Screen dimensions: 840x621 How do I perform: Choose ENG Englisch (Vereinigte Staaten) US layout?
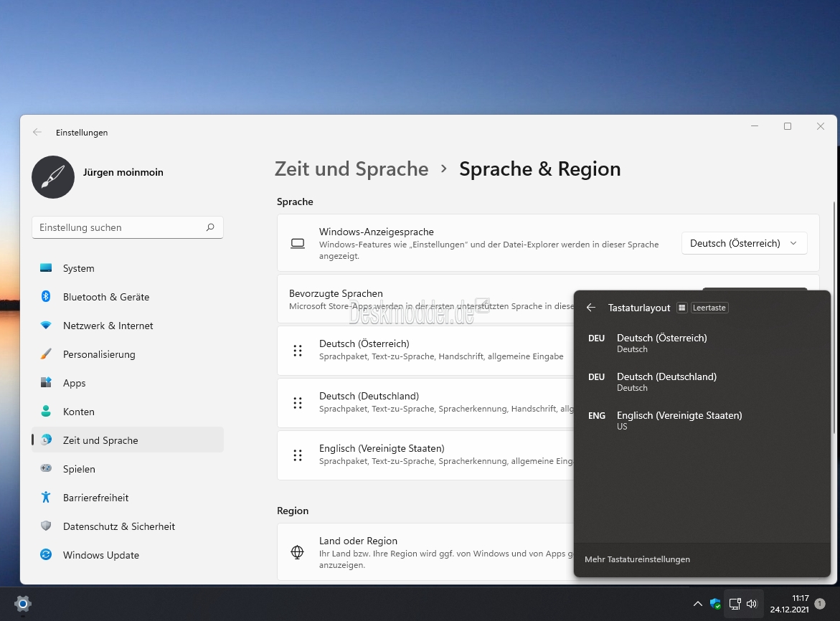pos(702,421)
